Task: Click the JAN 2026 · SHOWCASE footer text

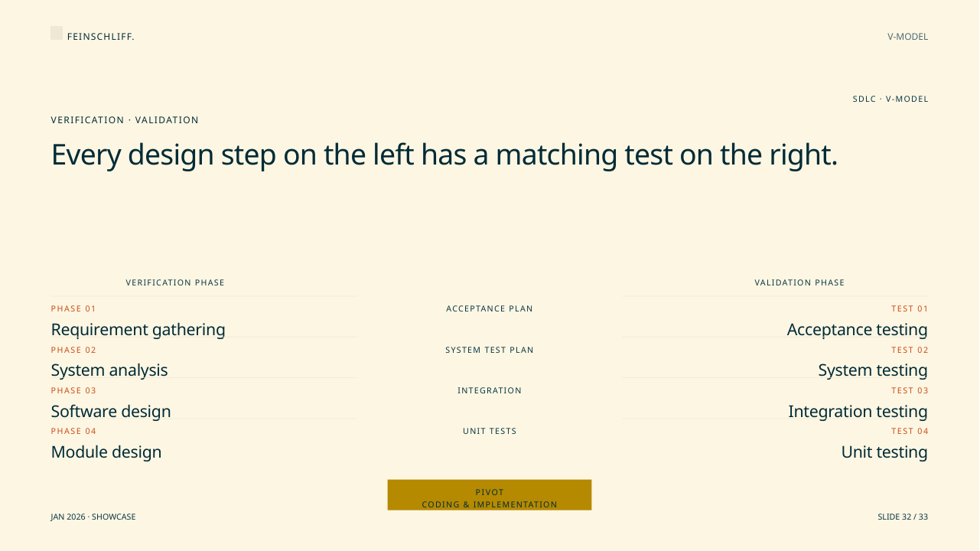Action: point(93,517)
